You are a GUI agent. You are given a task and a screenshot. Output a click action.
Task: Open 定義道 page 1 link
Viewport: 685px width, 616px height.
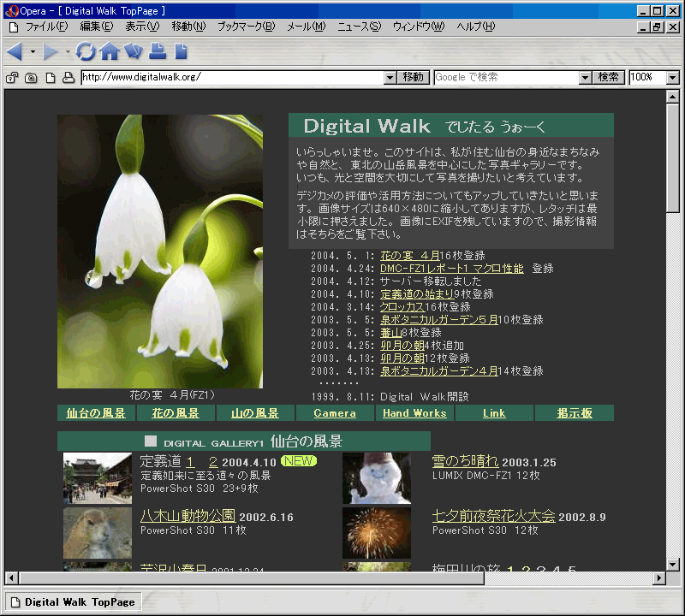[x=190, y=462]
